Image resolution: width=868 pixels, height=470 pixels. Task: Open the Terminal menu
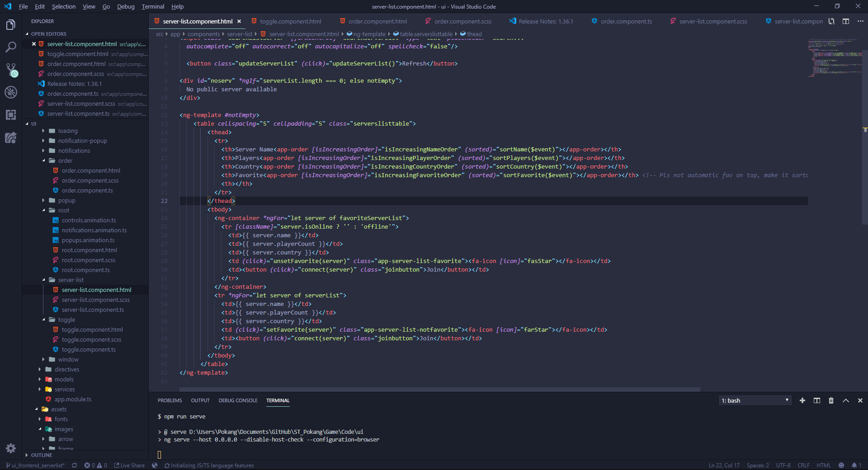tap(153, 6)
